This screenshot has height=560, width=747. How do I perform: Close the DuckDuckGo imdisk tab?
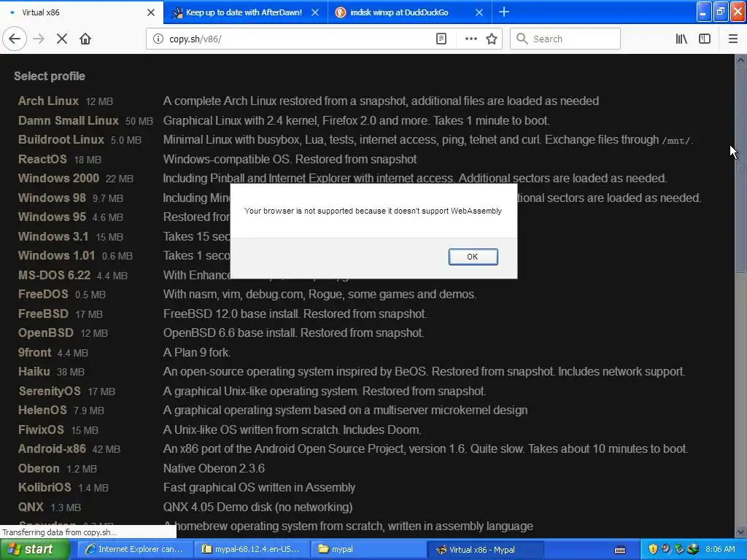point(479,12)
